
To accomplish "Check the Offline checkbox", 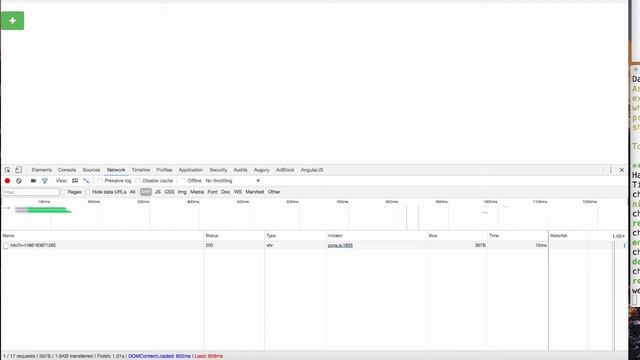I will [x=183, y=180].
